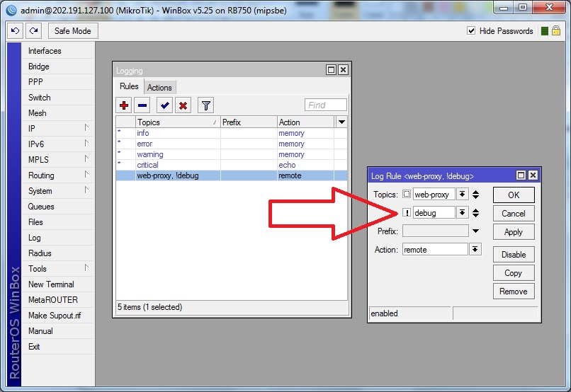Expand the Prefix field arrow
The height and width of the screenshot is (392, 571).
[x=475, y=231]
